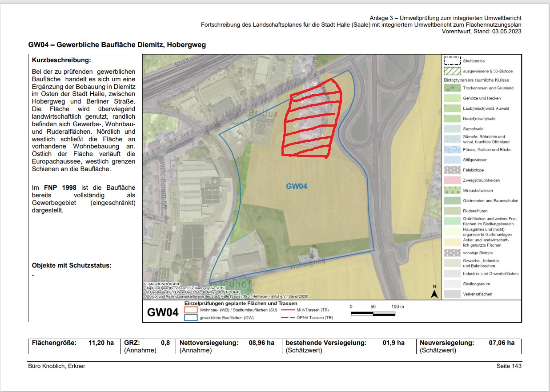
Task: Select the Zwergstrauchheiden legend swatch
Action: click(451, 180)
